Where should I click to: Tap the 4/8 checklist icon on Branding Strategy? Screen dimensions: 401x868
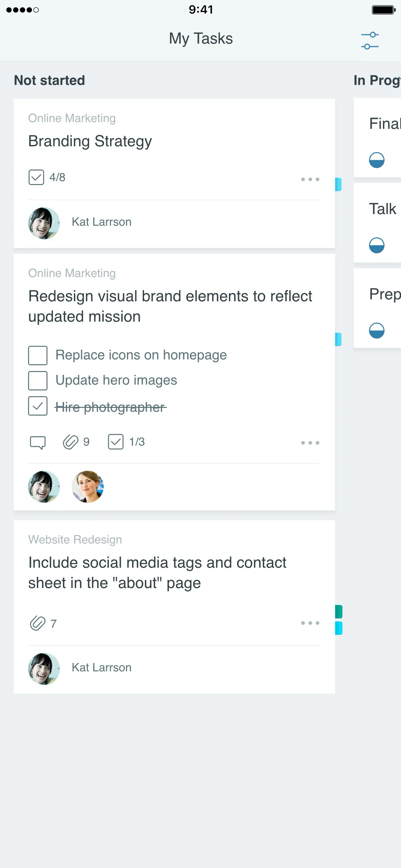(x=36, y=177)
